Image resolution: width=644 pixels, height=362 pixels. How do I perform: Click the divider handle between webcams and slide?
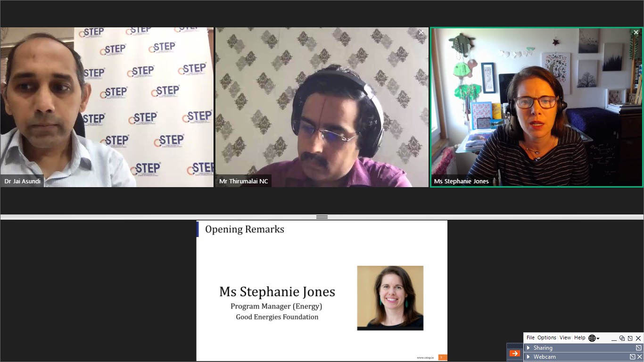322,217
